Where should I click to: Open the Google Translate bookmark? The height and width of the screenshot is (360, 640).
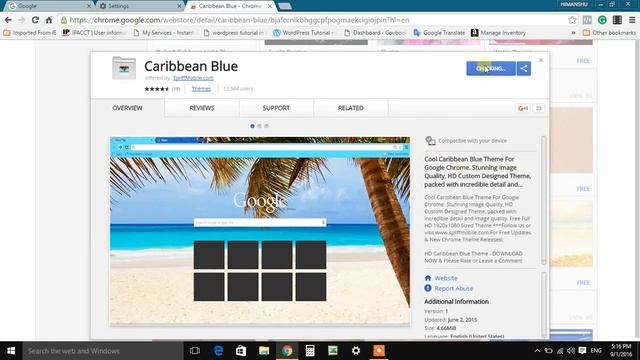pyautogui.click(x=439, y=33)
